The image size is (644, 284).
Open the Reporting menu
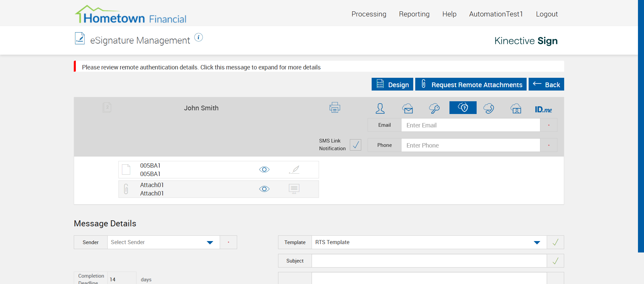pyautogui.click(x=414, y=14)
